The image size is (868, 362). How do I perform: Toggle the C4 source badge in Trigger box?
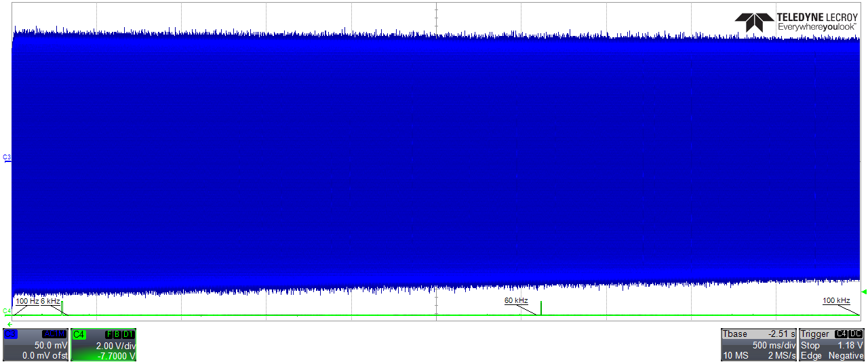(841, 334)
